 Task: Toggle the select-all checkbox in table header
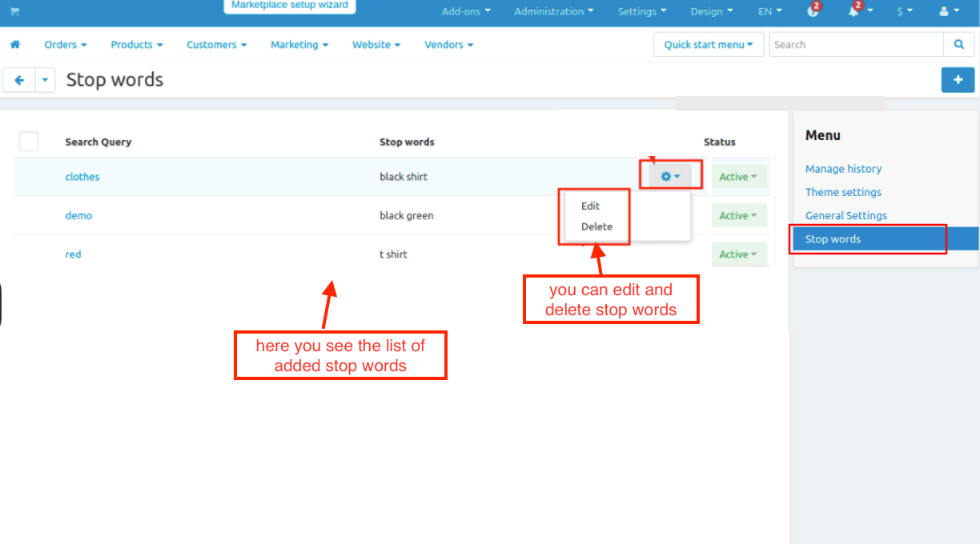(x=29, y=142)
